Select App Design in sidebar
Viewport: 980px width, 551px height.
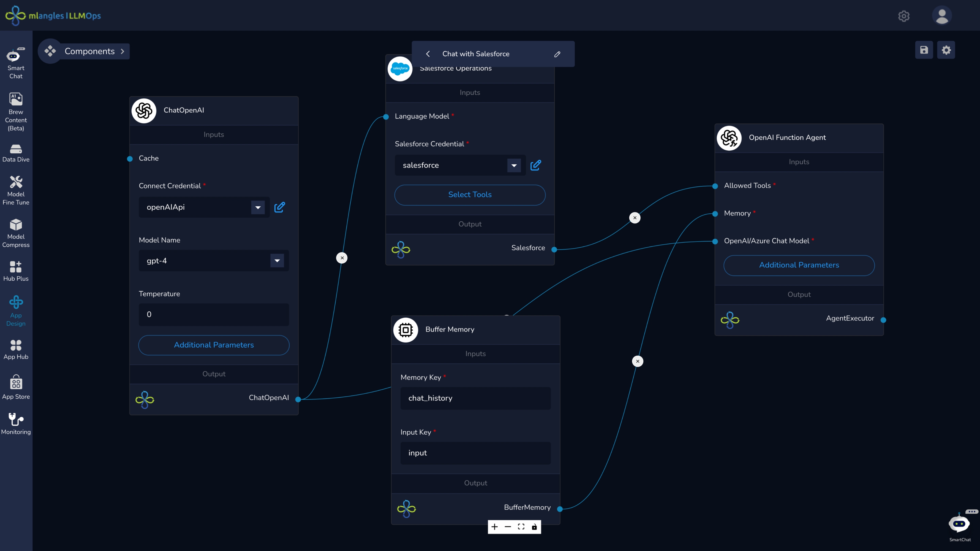point(16,311)
